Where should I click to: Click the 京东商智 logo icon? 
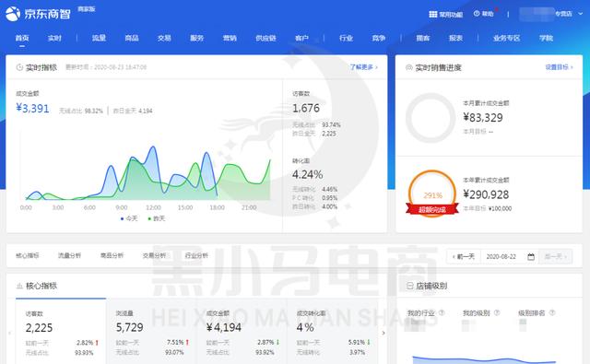pyautogui.click(x=13, y=14)
